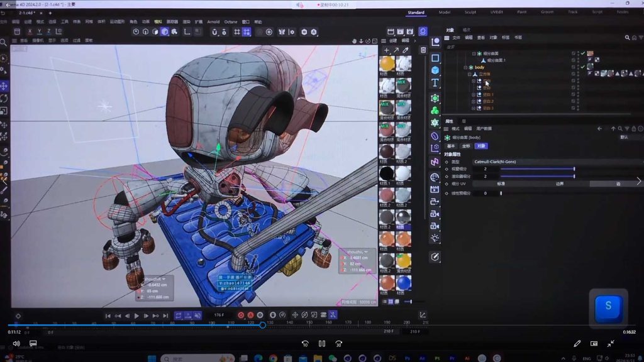Select the Move tool in left toolbar
Viewport: 644px width, 362px height.
click(x=4, y=85)
